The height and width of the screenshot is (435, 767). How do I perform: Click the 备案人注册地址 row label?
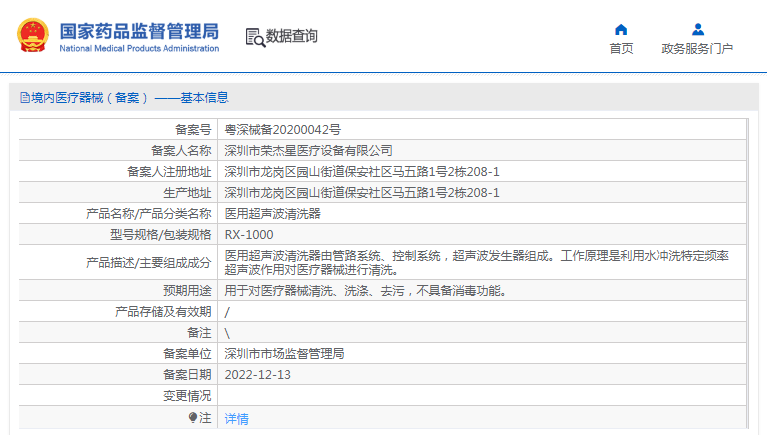pyautogui.click(x=169, y=172)
